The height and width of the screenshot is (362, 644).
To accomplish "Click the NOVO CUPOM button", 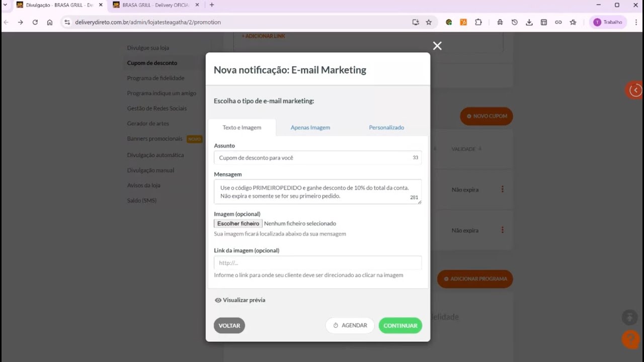I will point(487,116).
